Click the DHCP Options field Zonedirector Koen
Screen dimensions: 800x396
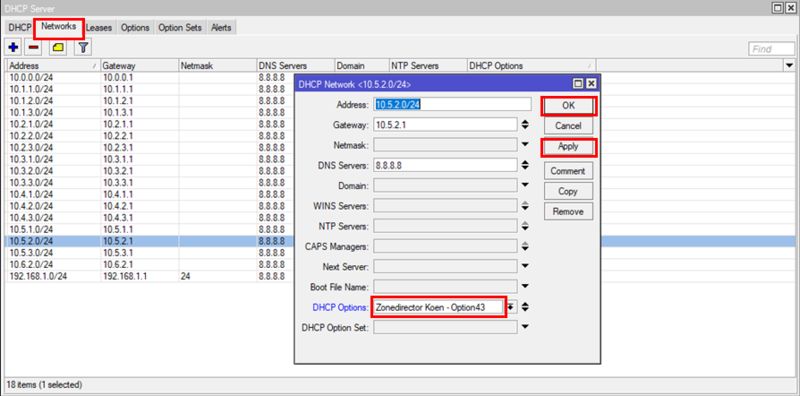[x=439, y=307]
